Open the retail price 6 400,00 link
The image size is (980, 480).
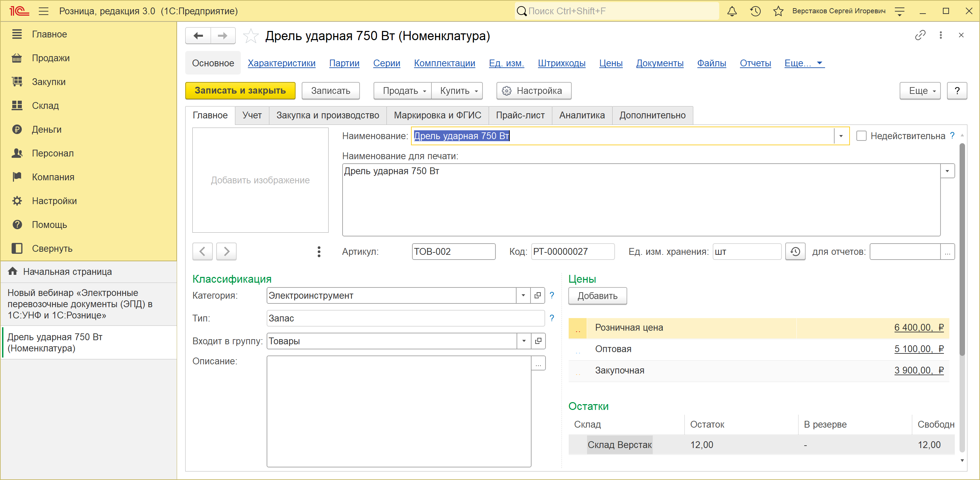click(x=919, y=328)
